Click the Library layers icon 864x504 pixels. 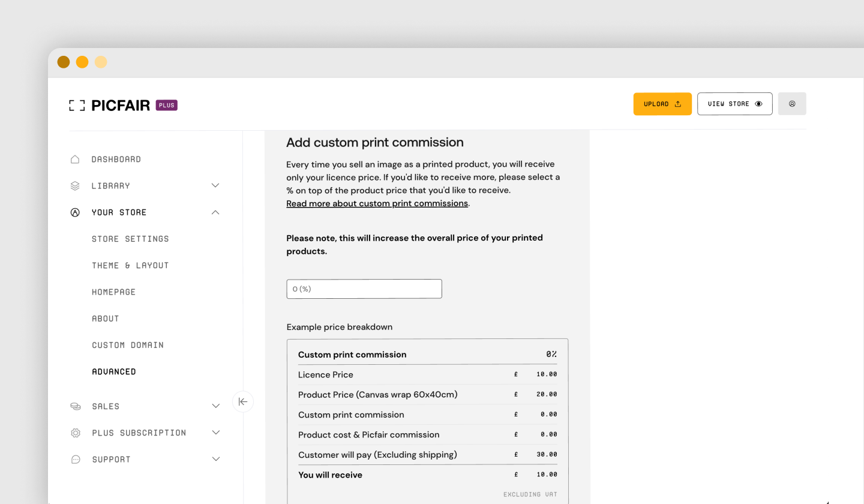coord(75,185)
